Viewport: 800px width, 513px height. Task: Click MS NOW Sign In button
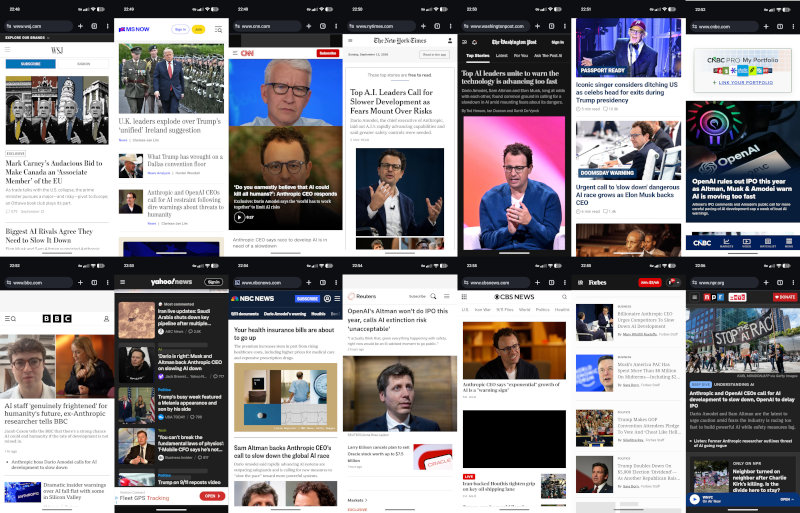181,30
